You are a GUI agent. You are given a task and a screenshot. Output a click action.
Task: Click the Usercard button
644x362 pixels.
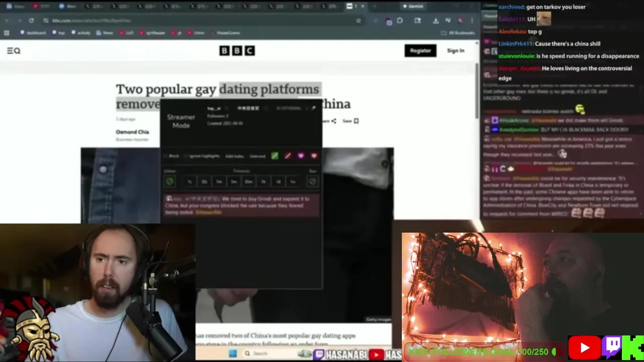[257, 156]
